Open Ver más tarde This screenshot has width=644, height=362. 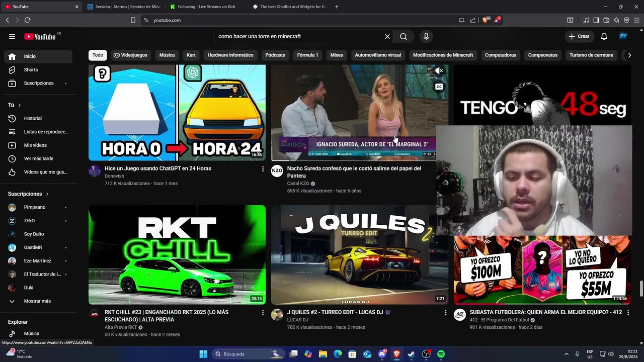tap(38, 158)
